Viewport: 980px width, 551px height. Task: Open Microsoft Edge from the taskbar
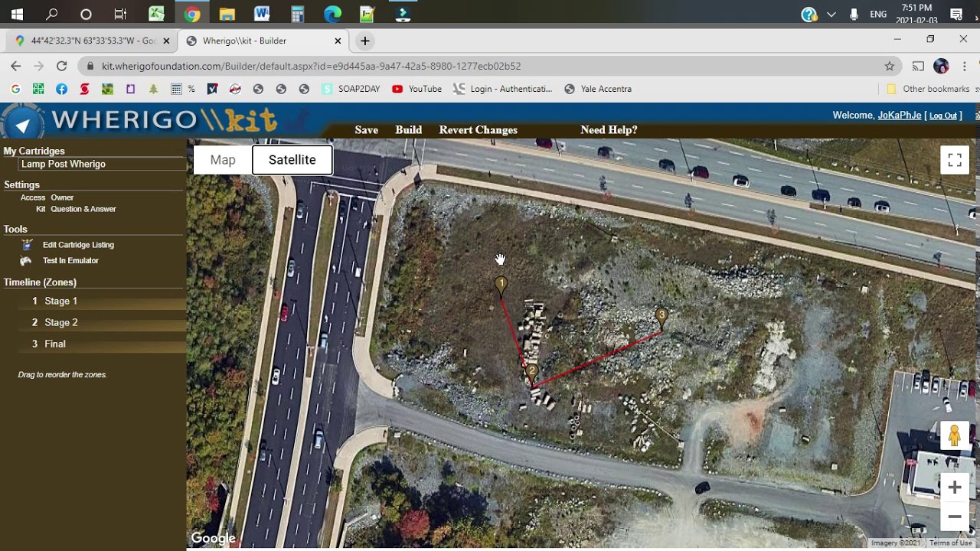tap(332, 14)
